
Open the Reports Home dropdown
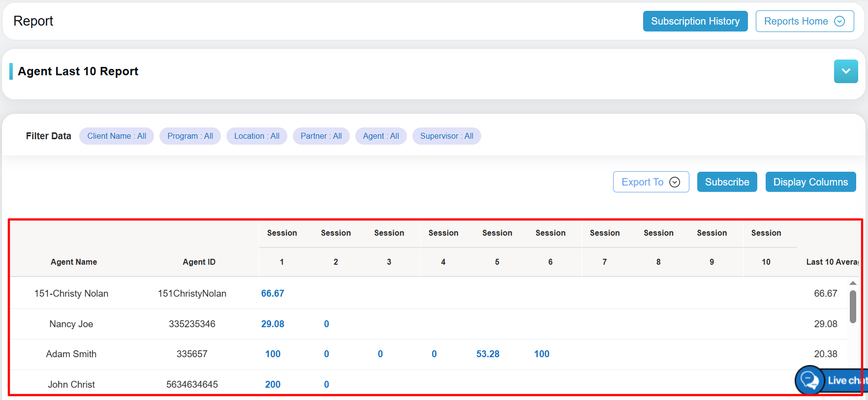(x=804, y=21)
